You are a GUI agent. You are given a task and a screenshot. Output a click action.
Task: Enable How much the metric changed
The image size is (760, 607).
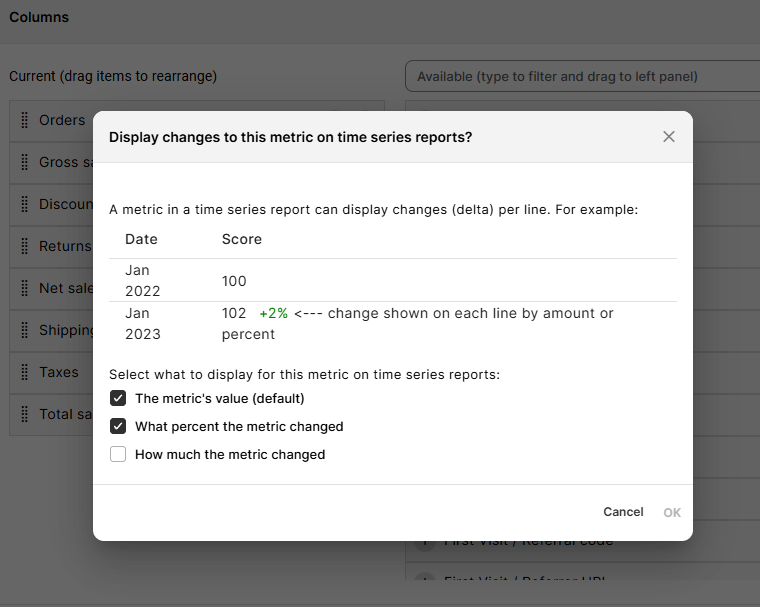[118, 454]
